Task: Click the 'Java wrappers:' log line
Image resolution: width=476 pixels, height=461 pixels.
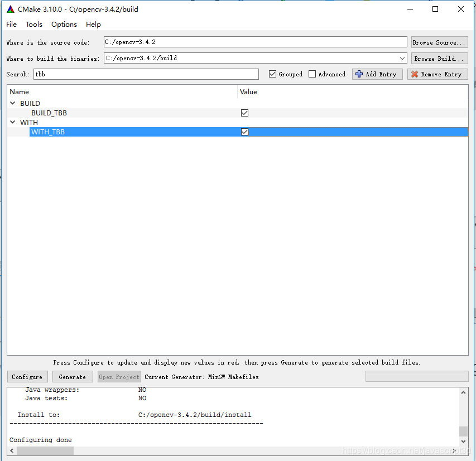Action: 85,390
